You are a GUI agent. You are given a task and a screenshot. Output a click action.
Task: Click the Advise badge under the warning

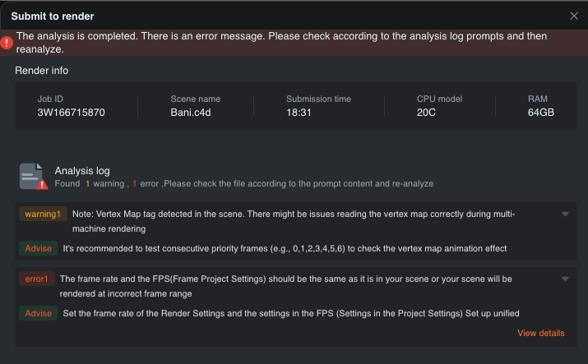tap(38, 248)
